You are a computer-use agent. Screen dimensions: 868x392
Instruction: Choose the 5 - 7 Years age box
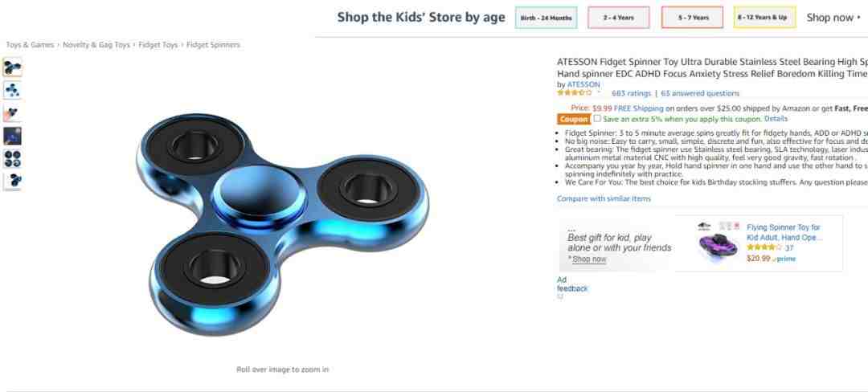[692, 18]
